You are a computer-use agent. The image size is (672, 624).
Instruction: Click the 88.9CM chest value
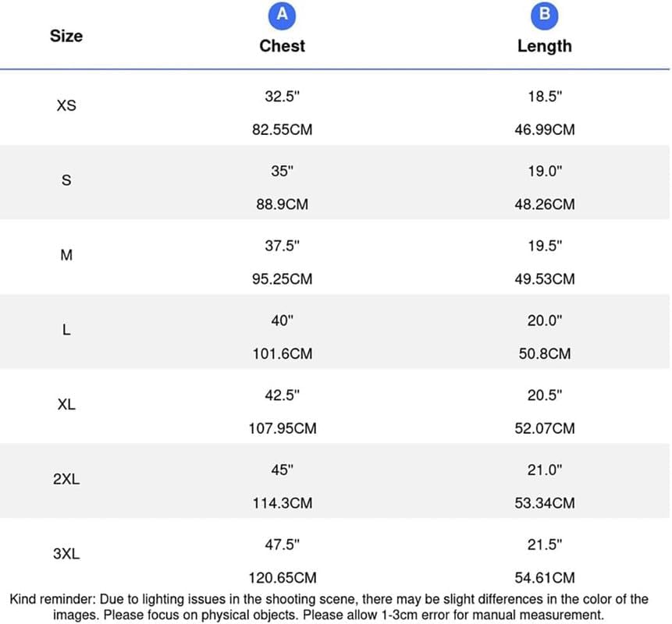(282, 204)
